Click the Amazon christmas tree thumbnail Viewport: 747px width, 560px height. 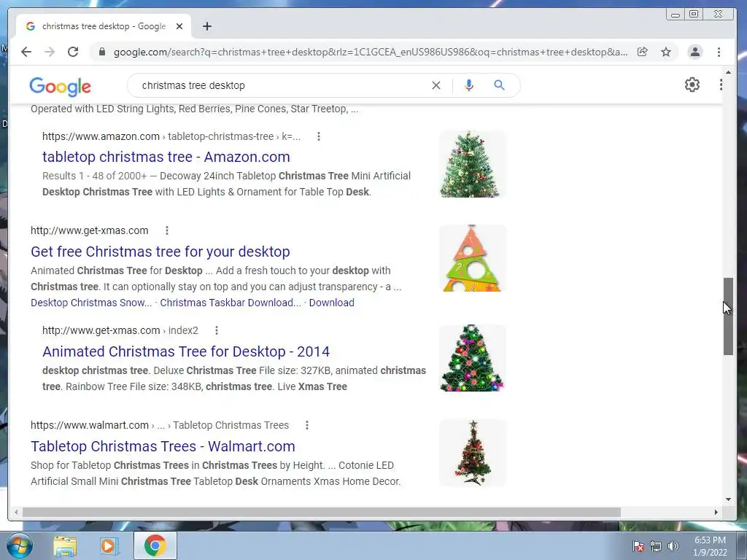(472, 164)
